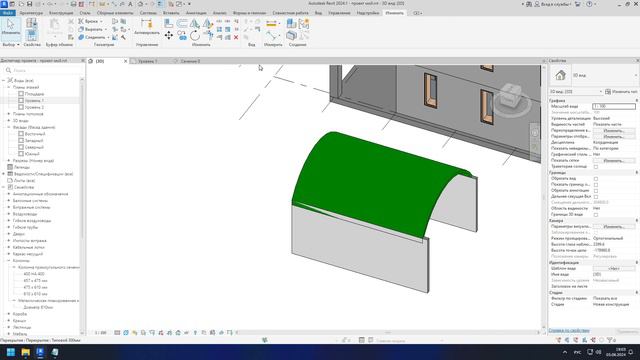Click the Join geometry (Соединить) tool
Viewport: 640px width, 360px height.
pyautogui.click(x=93, y=37)
